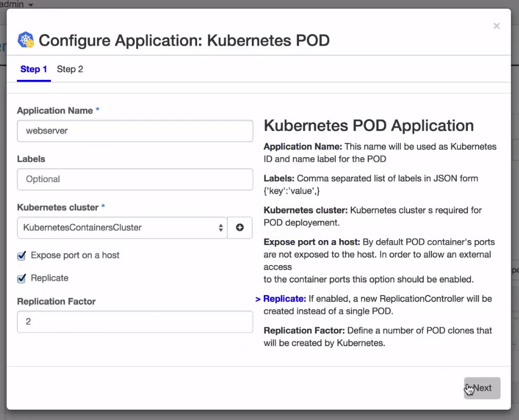Uncheck the Replicate checkbox
Screen dimensions: 519x420
[21, 279]
